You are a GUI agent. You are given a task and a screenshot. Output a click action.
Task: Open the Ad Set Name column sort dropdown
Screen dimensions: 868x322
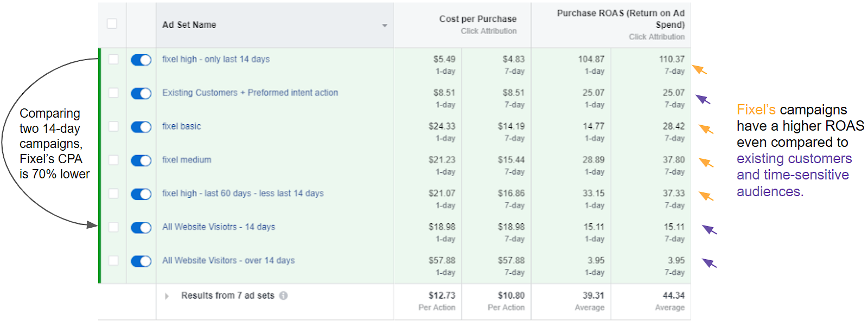tap(385, 25)
